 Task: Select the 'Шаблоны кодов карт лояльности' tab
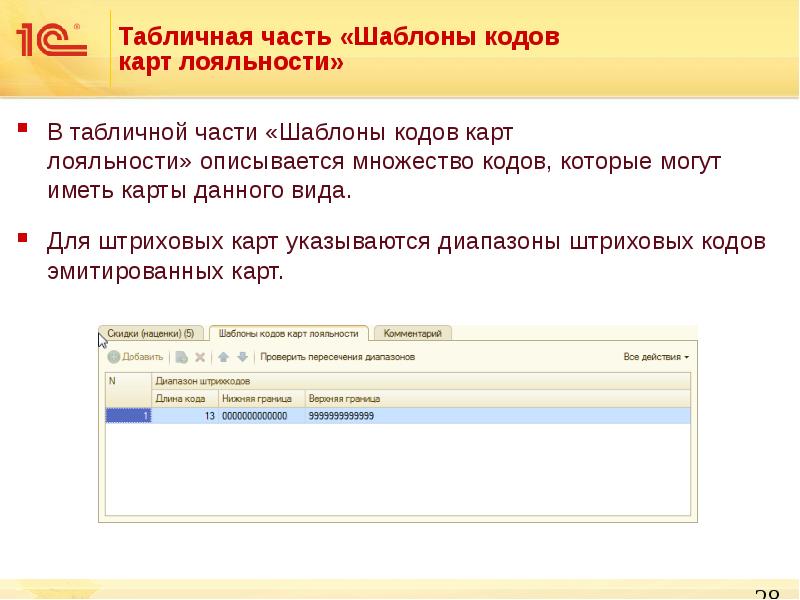tap(288, 333)
